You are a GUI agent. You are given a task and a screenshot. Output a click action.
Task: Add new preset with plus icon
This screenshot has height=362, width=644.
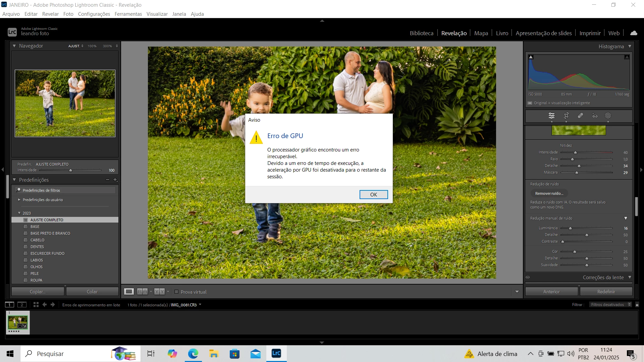point(115,180)
